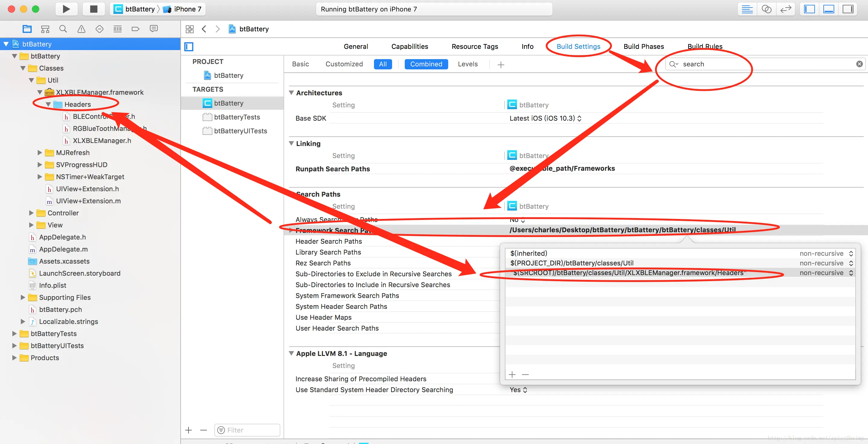The height and width of the screenshot is (444, 868).
Task: Toggle the bottom debug area panel
Action: tap(828, 9)
